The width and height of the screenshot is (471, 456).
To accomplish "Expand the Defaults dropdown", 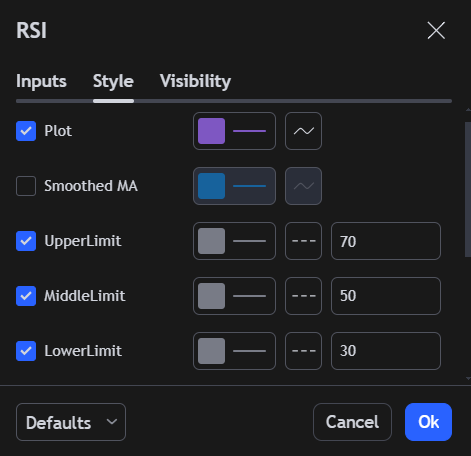I will coord(71,422).
